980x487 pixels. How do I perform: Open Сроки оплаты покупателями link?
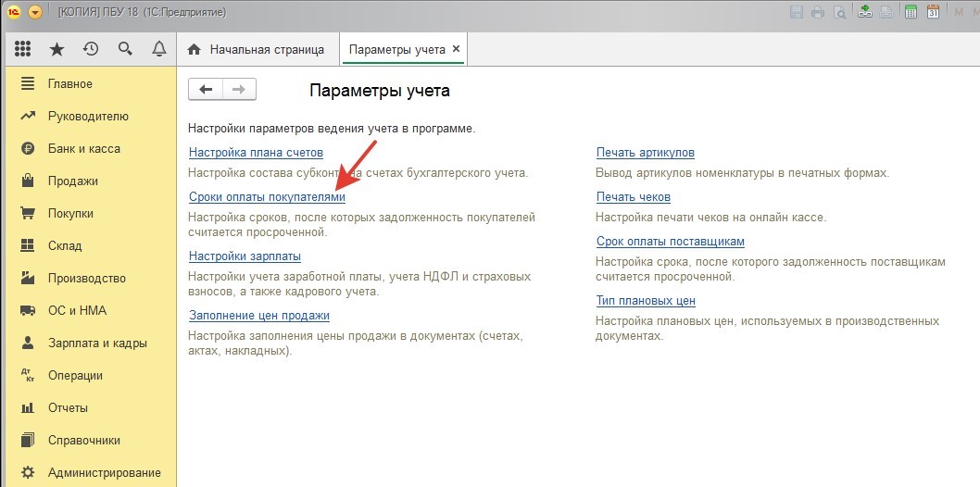coord(267,197)
